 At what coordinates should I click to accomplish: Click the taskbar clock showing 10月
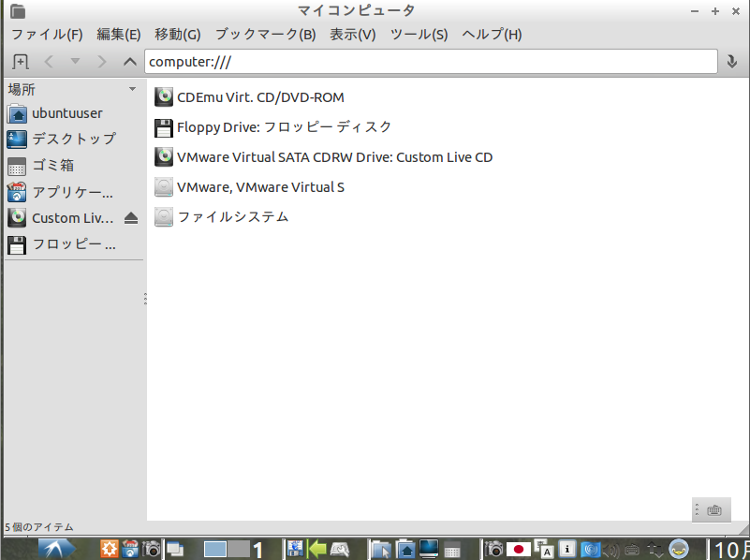730,550
